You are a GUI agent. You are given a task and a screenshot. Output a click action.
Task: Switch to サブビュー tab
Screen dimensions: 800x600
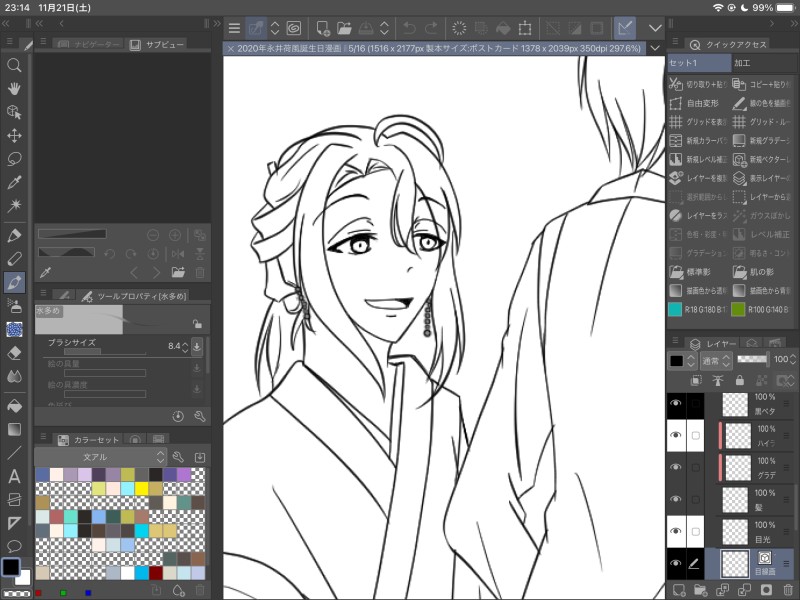(x=157, y=45)
